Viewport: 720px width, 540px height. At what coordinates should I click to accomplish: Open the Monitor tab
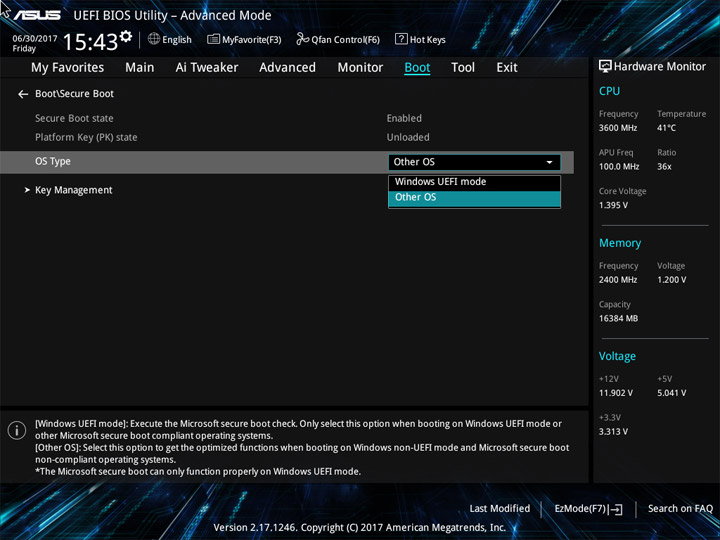(360, 68)
